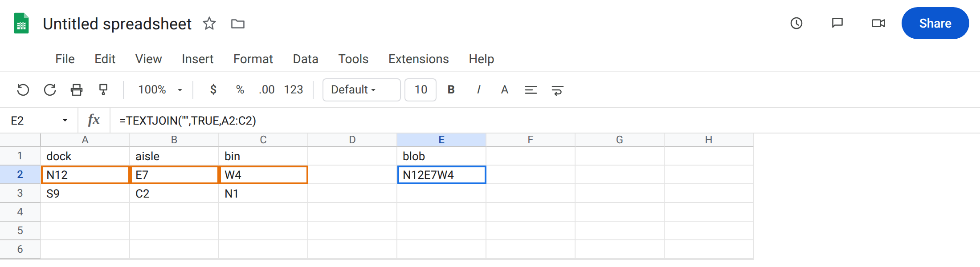Activate the paint format tool

(x=103, y=90)
